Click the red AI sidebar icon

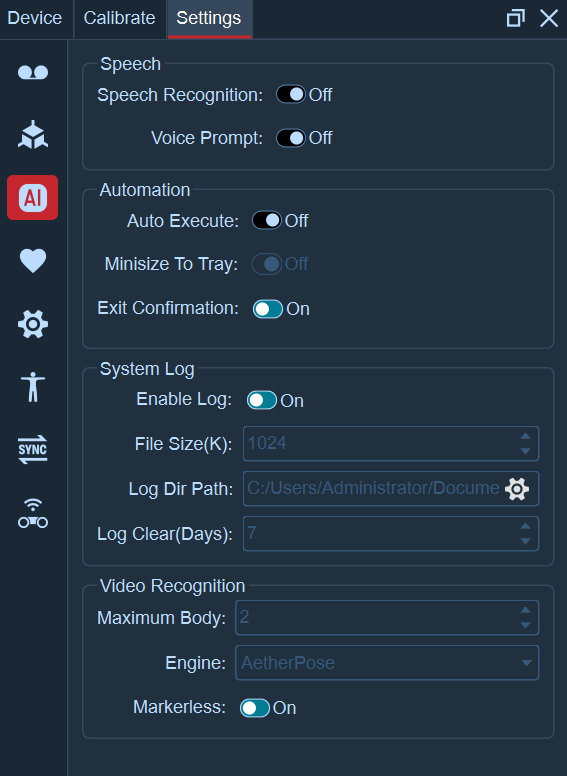click(x=33, y=197)
